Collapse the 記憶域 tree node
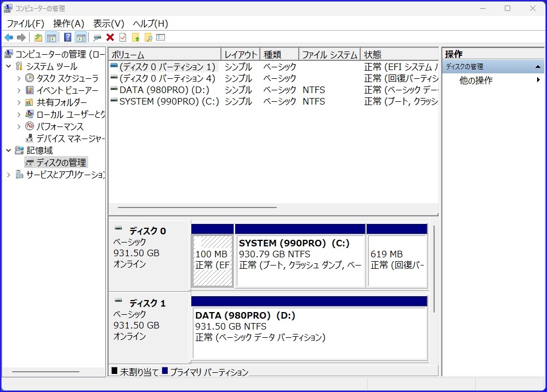547x392 pixels. pyautogui.click(x=9, y=151)
